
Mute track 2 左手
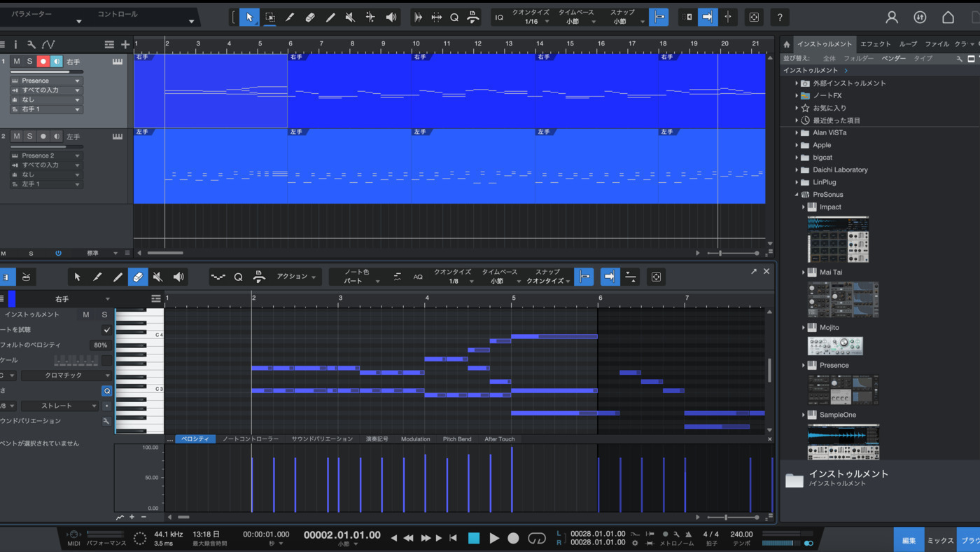pos(17,136)
